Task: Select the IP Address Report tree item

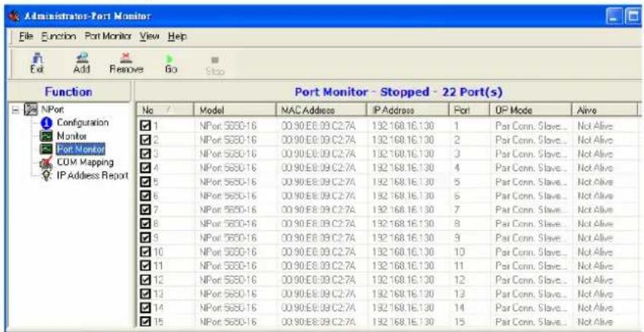Action: tap(93, 175)
